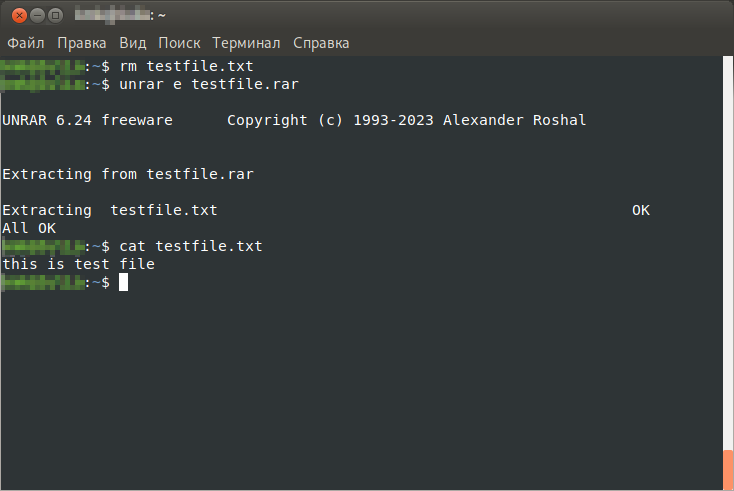The width and height of the screenshot is (734, 491).
Task: Open the Терминал menu
Action: coord(246,43)
